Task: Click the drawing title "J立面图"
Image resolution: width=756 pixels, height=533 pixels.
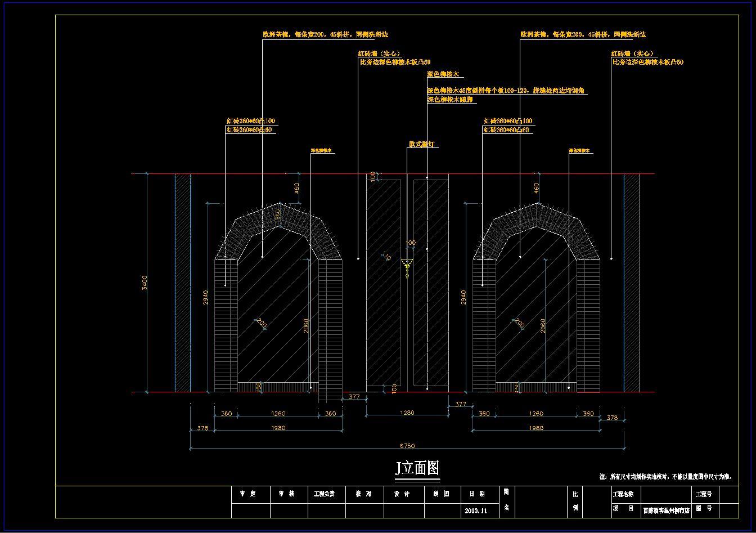Action: coord(417,468)
